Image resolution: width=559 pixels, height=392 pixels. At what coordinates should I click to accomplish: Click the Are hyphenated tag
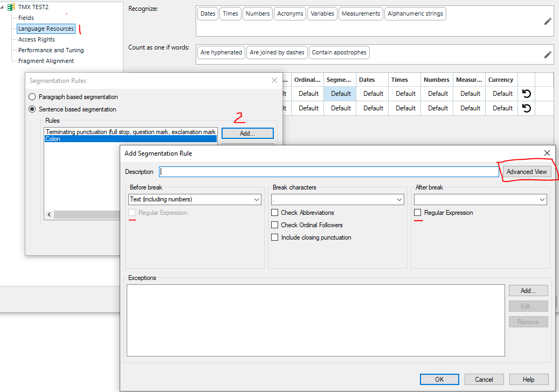coord(221,52)
